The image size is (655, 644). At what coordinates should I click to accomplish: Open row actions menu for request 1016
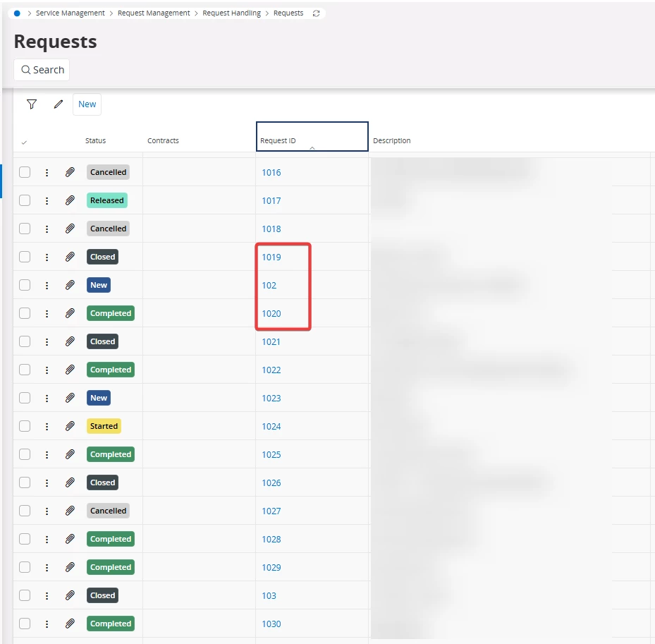pos(47,172)
